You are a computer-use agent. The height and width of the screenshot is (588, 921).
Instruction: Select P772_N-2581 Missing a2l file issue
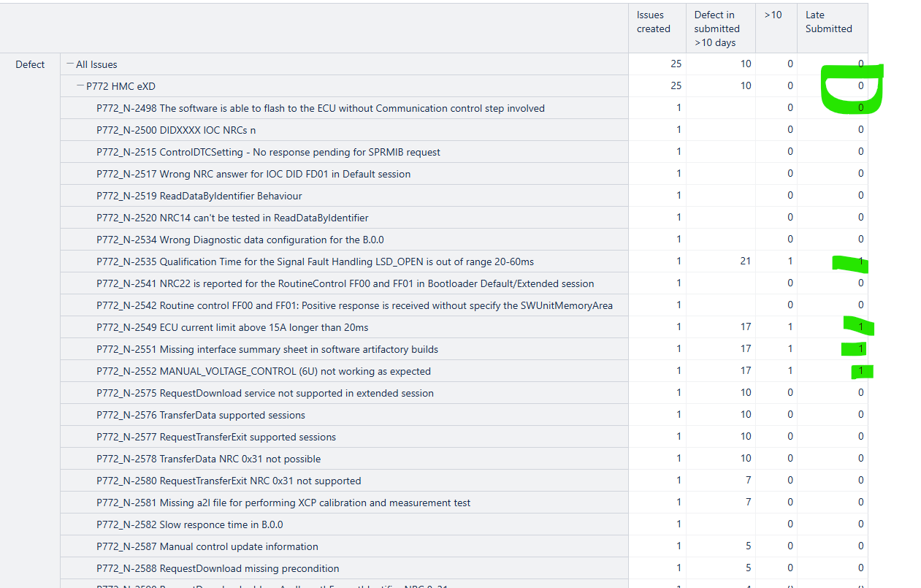coord(283,503)
